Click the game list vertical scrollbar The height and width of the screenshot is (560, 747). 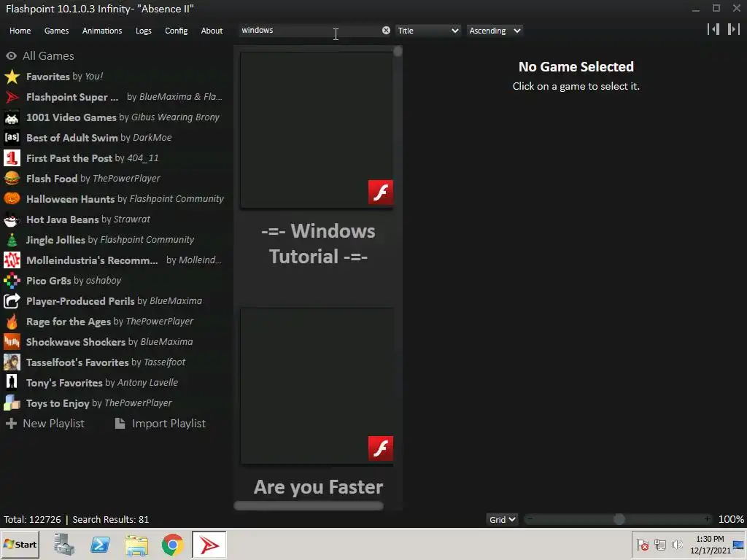(x=398, y=52)
